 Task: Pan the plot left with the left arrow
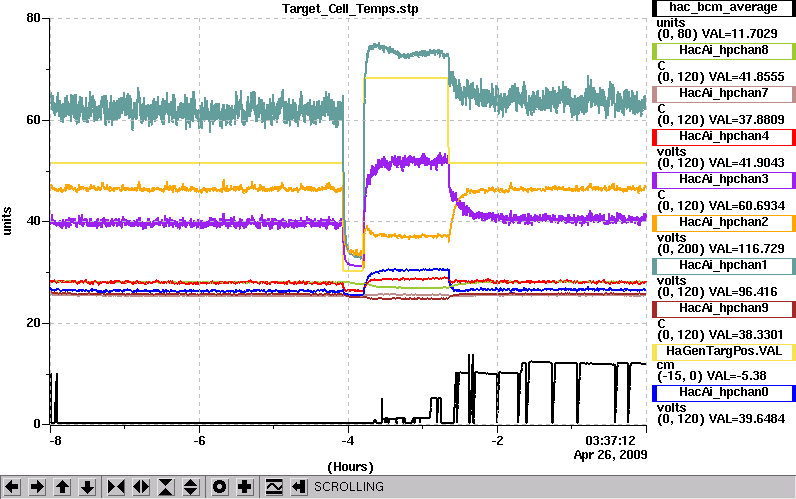12,487
